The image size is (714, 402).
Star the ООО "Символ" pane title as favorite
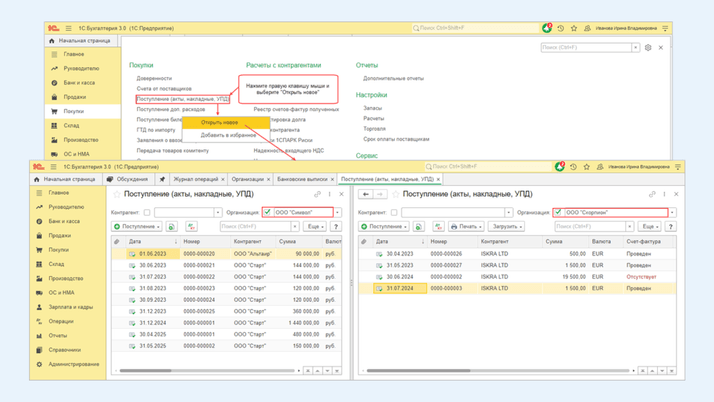(x=117, y=194)
